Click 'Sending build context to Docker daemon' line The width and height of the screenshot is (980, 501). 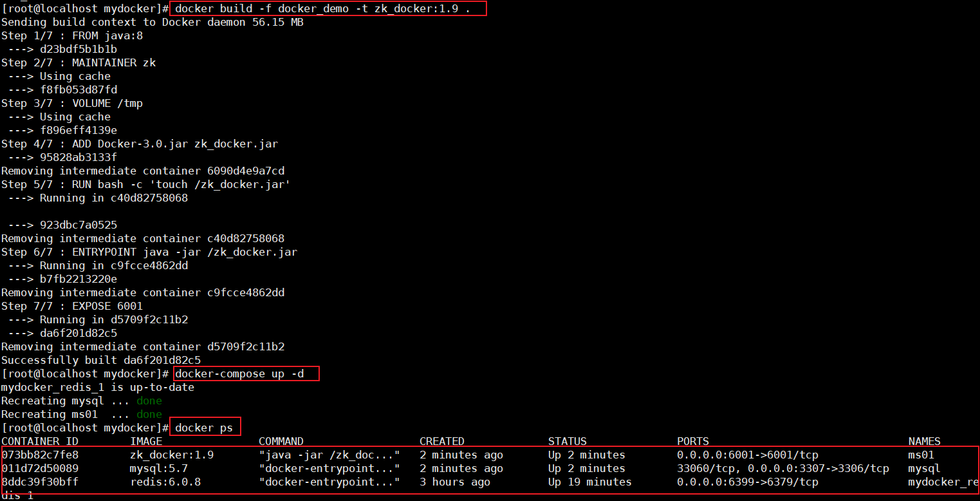[153, 23]
